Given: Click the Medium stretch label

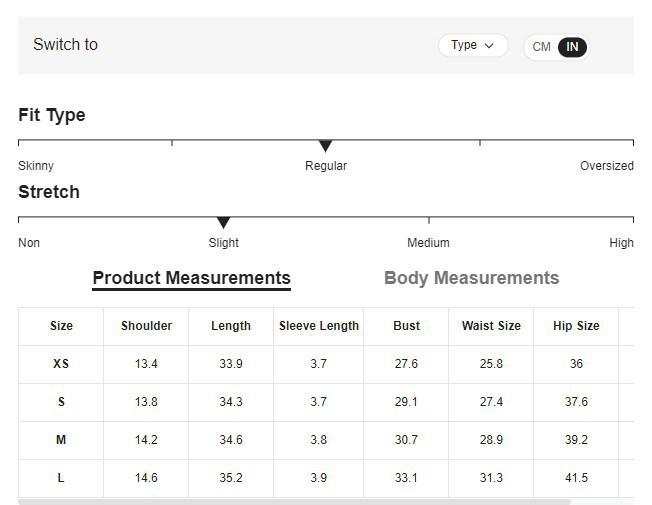Looking at the screenshot, I should pyautogui.click(x=428, y=243).
